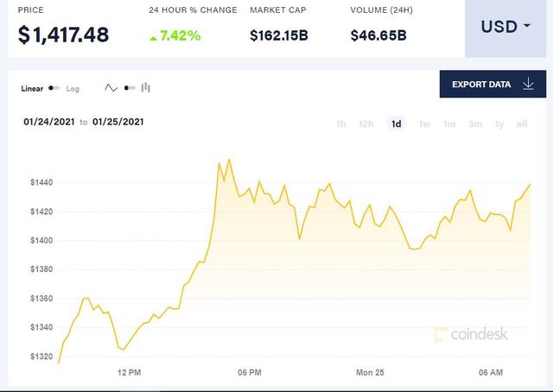Switch to the 1w time range
The height and width of the screenshot is (392, 553).
(424, 123)
